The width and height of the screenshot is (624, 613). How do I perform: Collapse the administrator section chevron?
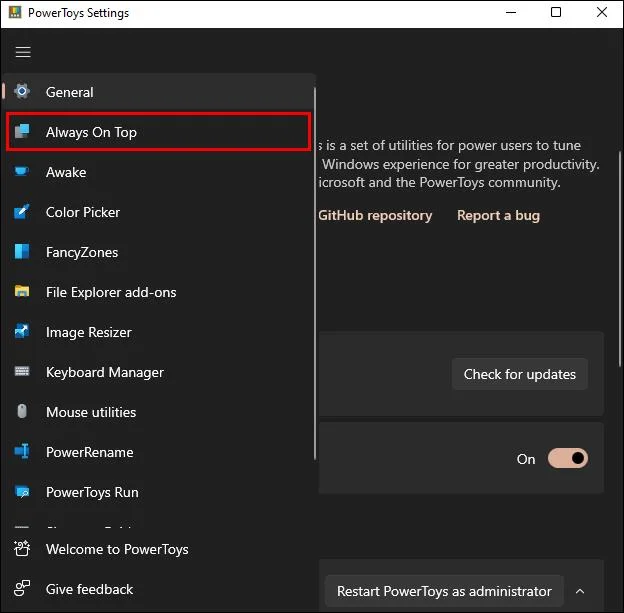point(580,591)
